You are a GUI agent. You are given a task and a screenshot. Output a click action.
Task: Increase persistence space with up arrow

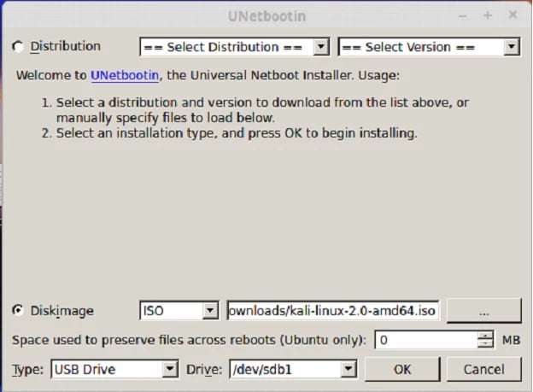[x=485, y=336]
